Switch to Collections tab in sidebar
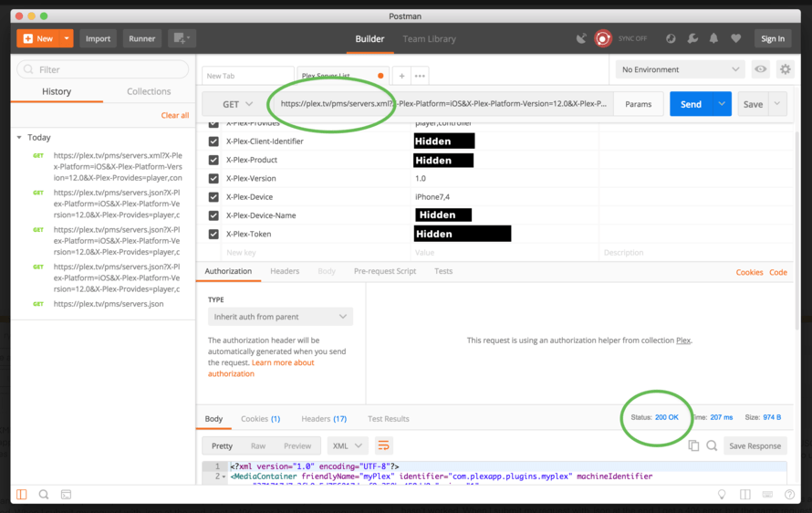This screenshot has width=812, height=513. (x=149, y=91)
